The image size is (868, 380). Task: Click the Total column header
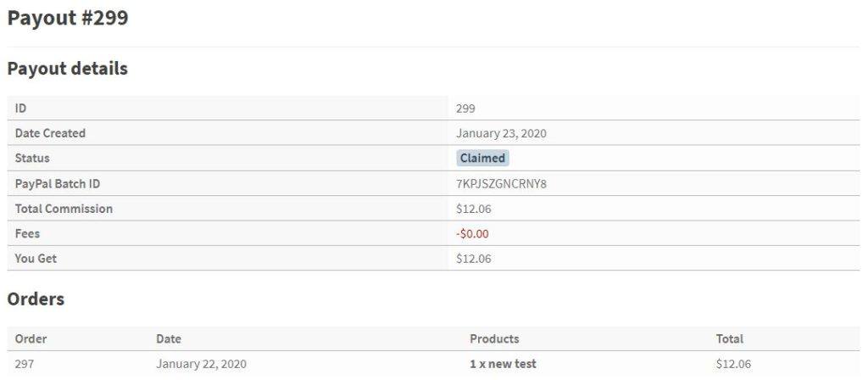[730, 338]
